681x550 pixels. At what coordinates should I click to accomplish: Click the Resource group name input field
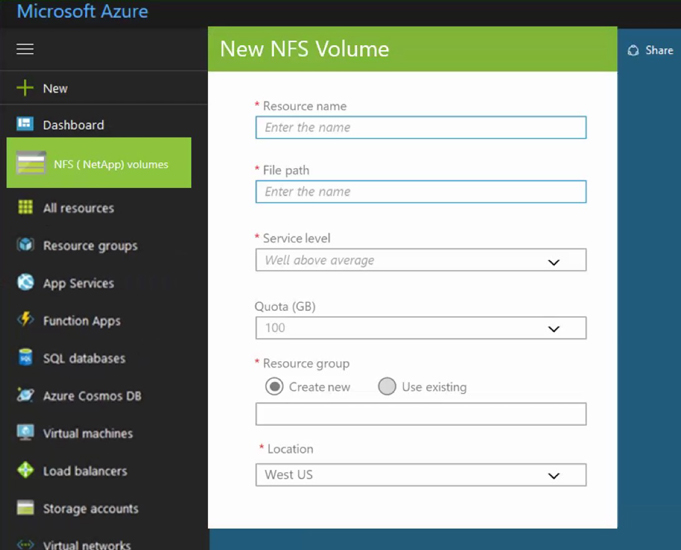tap(421, 414)
